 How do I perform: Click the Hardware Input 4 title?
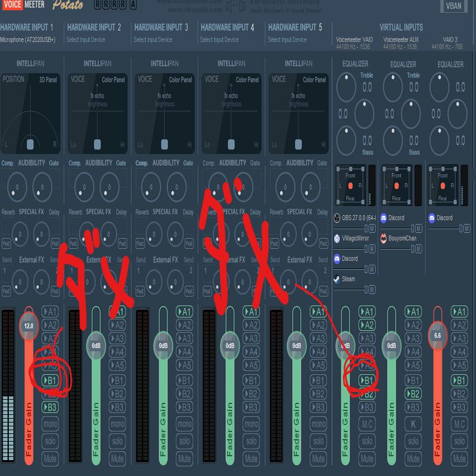pyautogui.click(x=227, y=27)
